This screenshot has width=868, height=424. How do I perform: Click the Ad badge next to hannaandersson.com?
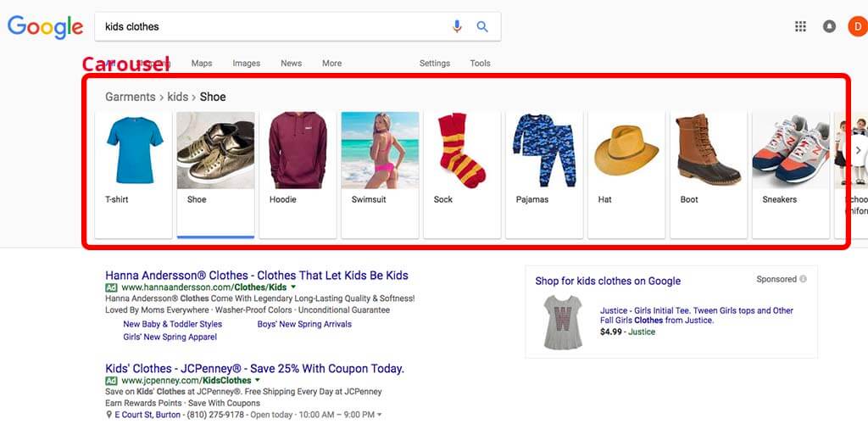[x=111, y=287]
